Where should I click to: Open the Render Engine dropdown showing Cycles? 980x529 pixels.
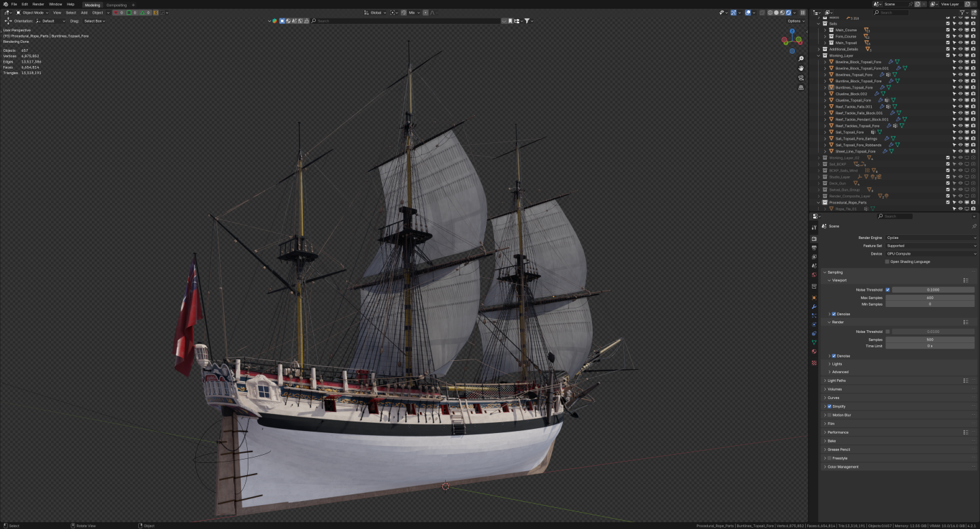[930, 238]
